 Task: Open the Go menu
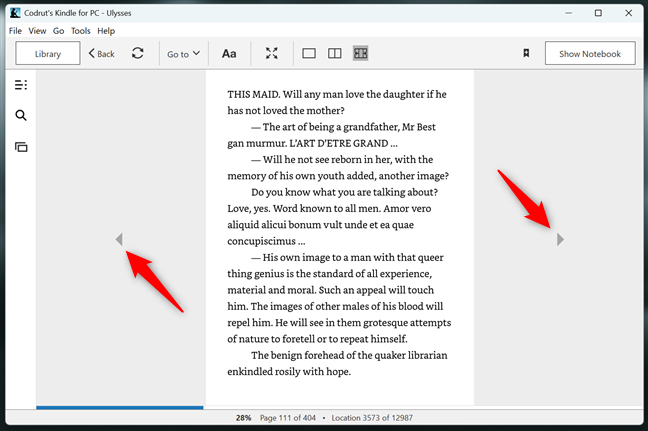click(x=58, y=31)
